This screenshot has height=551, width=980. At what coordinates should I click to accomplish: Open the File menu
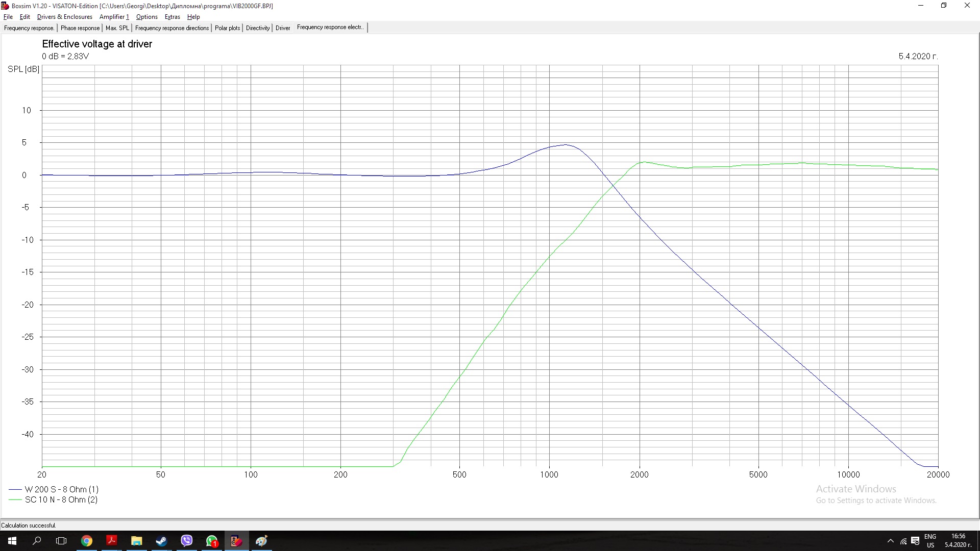(8, 17)
